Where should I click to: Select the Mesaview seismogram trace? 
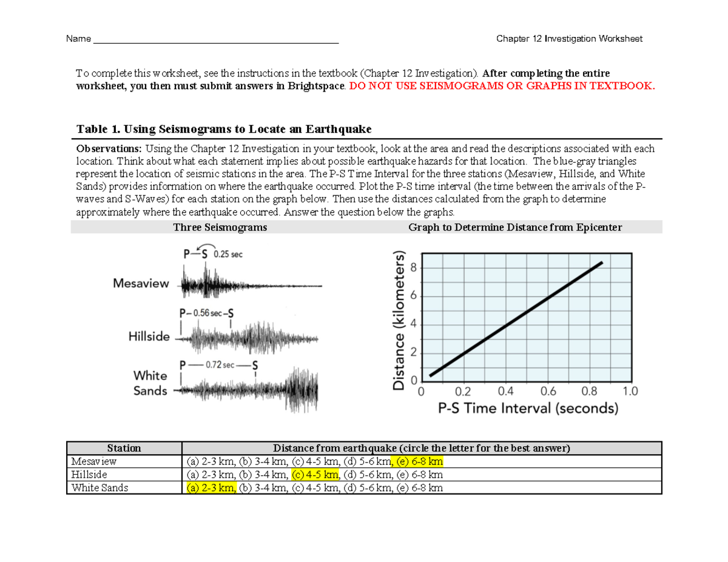[249, 284]
